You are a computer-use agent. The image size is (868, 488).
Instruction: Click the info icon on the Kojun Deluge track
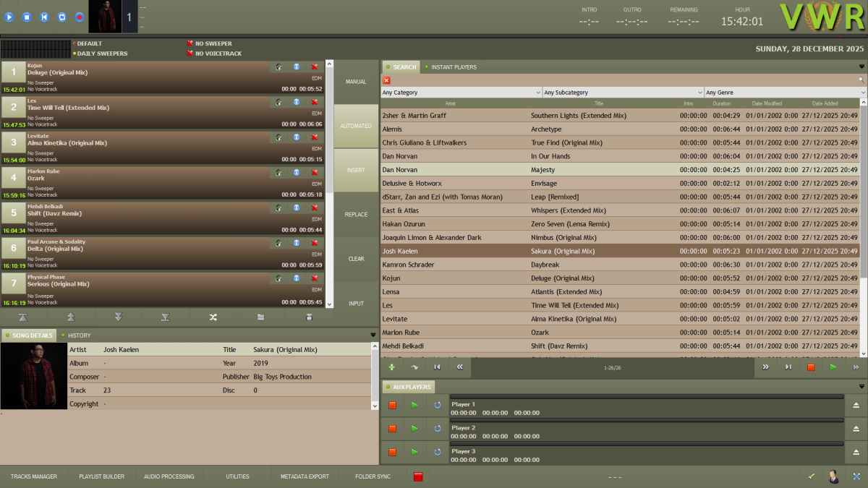(x=297, y=67)
